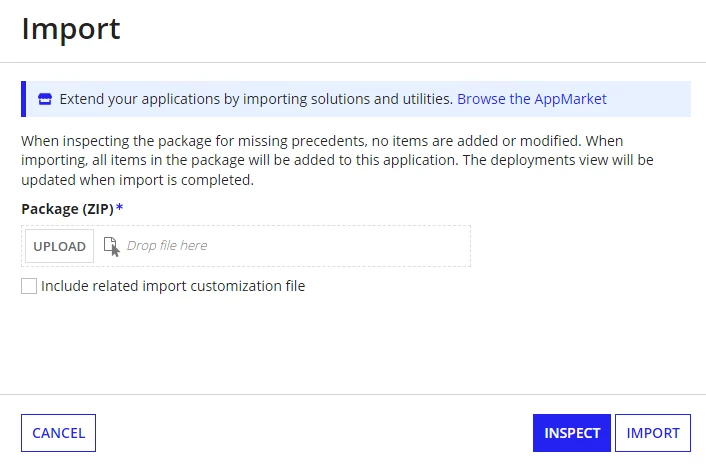Click the AppMarket store icon in banner
The height and width of the screenshot is (467, 706).
click(x=45, y=99)
